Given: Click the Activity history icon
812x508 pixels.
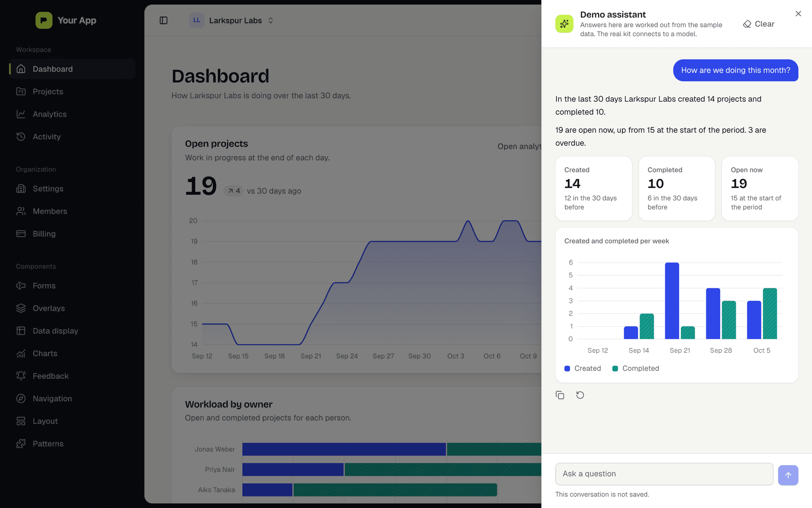Looking at the screenshot, I should (21, 136).
